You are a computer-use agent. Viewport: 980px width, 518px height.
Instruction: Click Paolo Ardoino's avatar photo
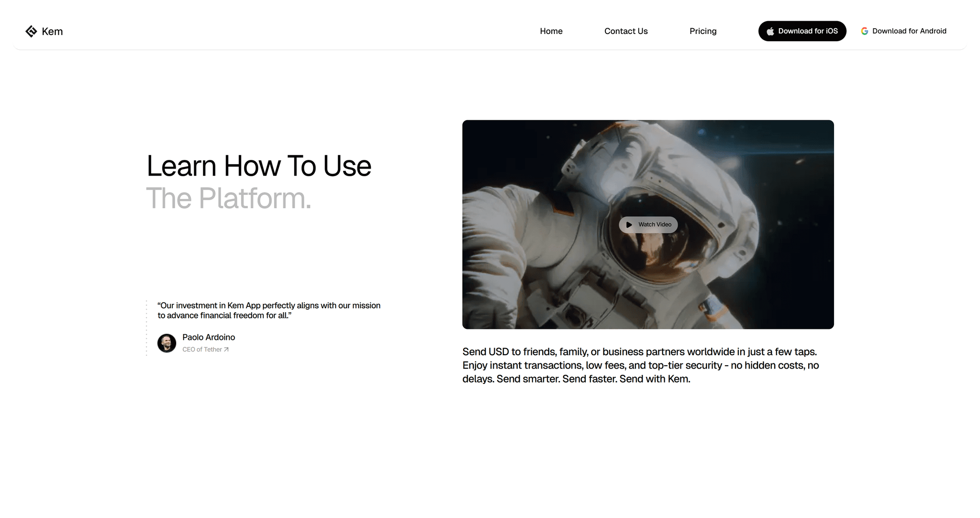167,343
